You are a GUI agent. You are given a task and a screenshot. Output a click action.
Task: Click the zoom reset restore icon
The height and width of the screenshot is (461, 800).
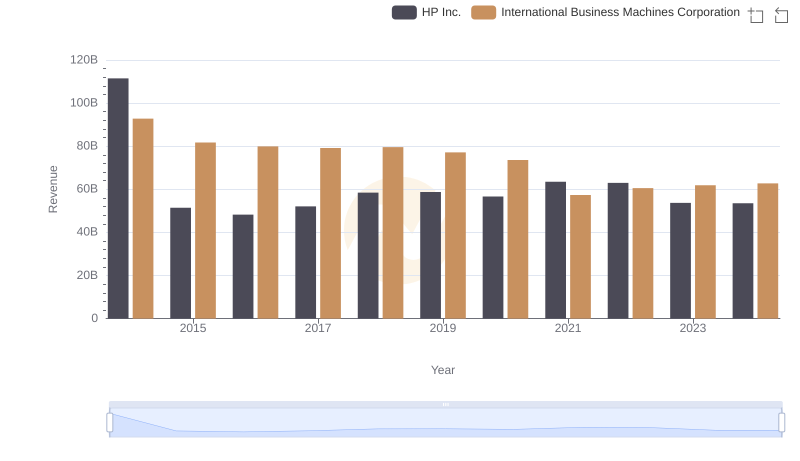click(x=781, y=15)
